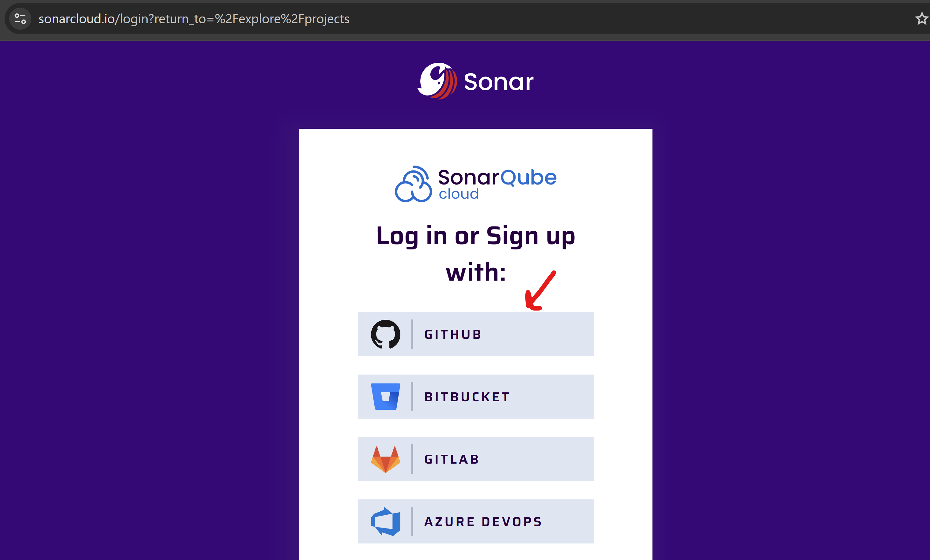930x560 pixels.
Task: Click the GITLAB text label
Action: pyautogui.click(x=452, y=459)
